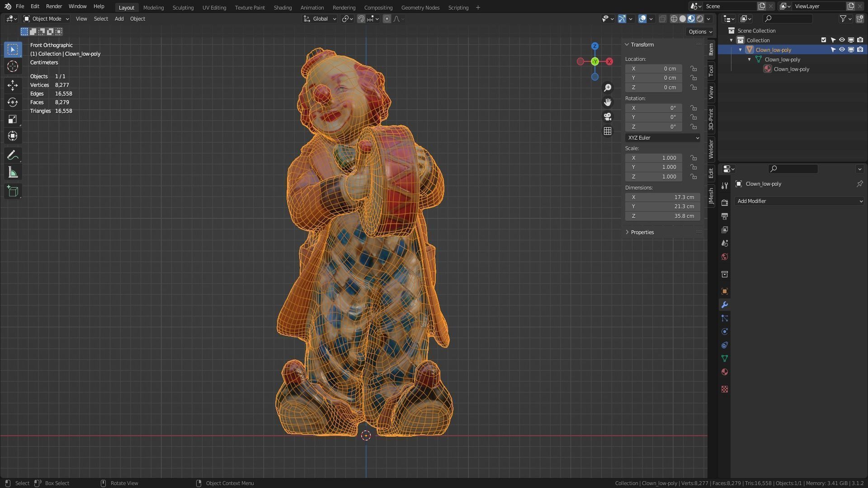Image resolution: width=868 pixels, height=488 pixels.
Task: Open Global transform orientation dropdown
Action: (x=320, y=19)
